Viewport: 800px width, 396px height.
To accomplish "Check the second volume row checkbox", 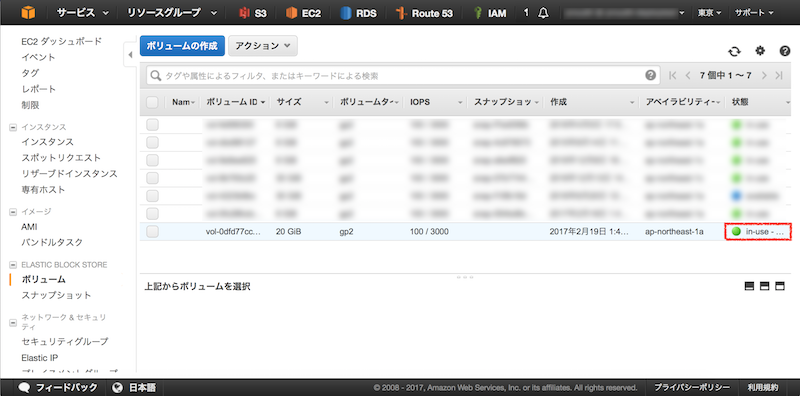I will pyautogui.click(x=152, y=143).
